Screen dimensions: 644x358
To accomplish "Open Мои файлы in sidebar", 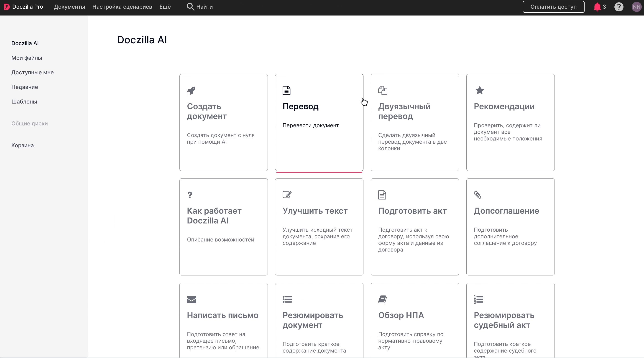I will tap(27, 58).
